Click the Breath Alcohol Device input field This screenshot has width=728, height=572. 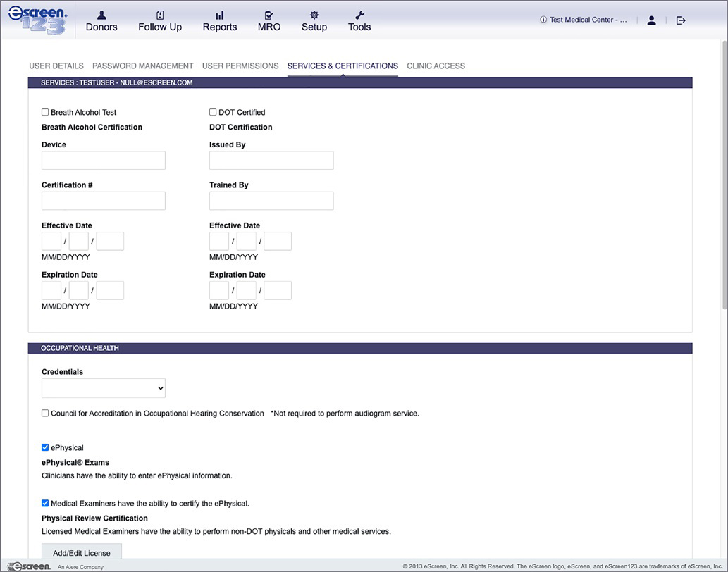104,161
